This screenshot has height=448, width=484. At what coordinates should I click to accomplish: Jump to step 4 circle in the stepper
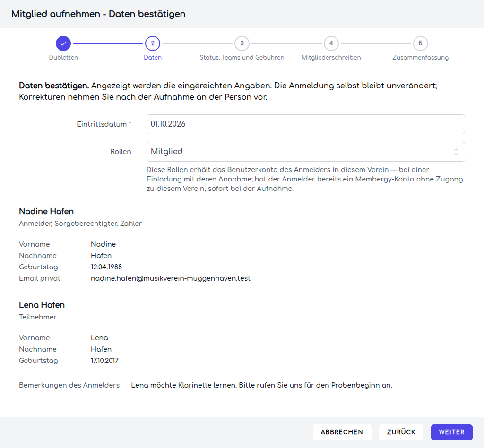331,43
